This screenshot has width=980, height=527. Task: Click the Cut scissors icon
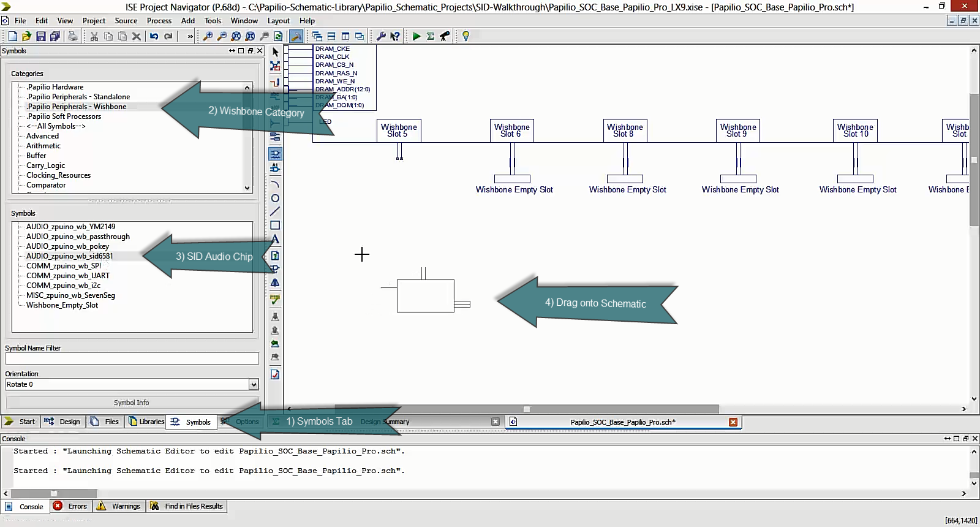[x=94, y=36]
